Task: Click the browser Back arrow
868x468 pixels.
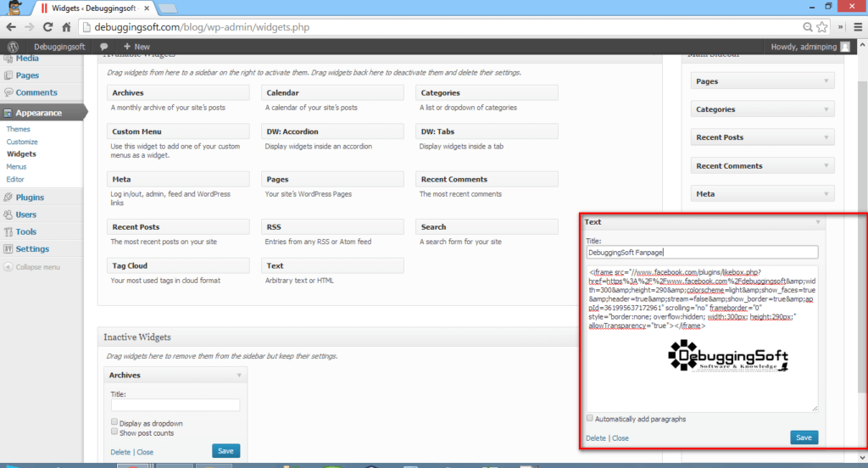Action: pos(11,27)
